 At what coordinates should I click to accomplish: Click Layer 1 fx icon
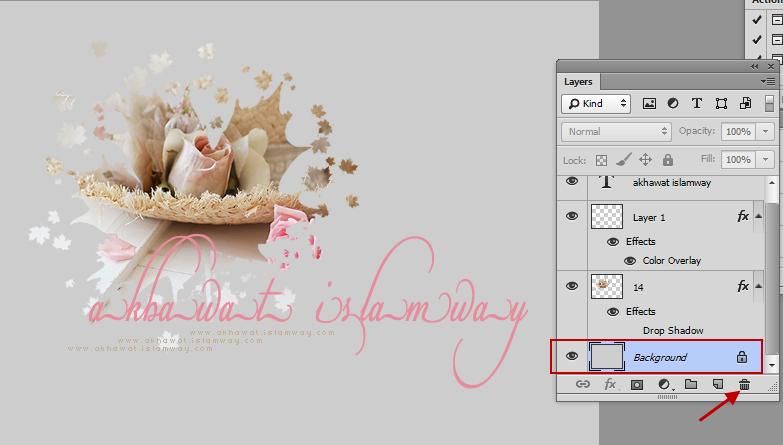(743, 216)
